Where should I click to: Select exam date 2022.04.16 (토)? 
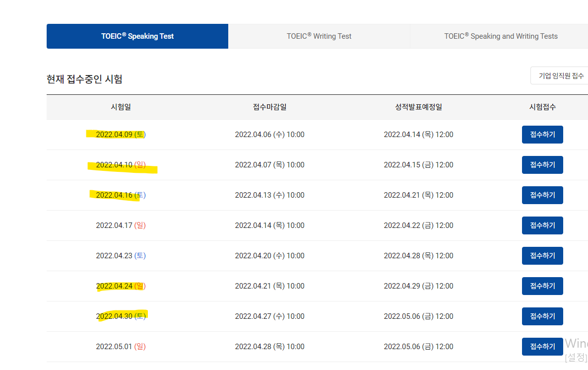click(121, 195)
